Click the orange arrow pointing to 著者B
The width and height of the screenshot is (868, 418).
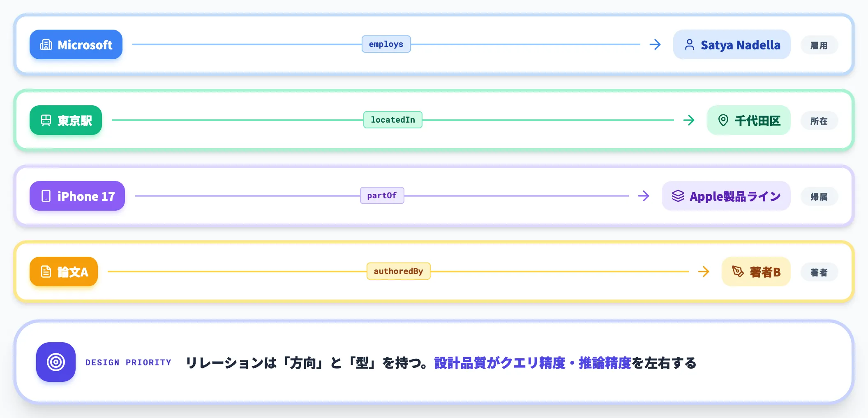click(x=704, y=272)
